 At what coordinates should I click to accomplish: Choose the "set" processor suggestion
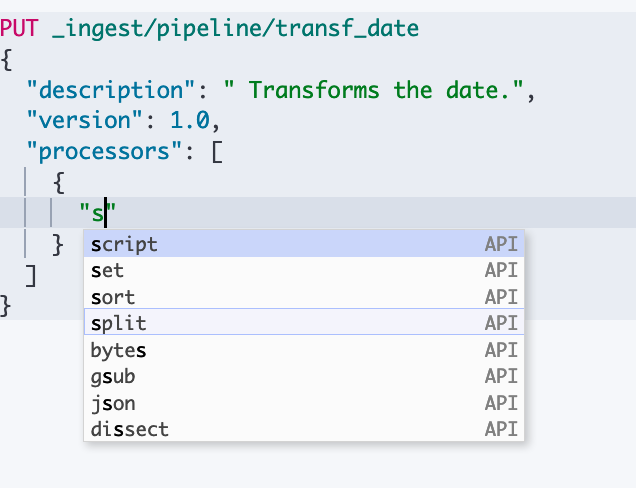pyautogui.click(x=108, y=271)
